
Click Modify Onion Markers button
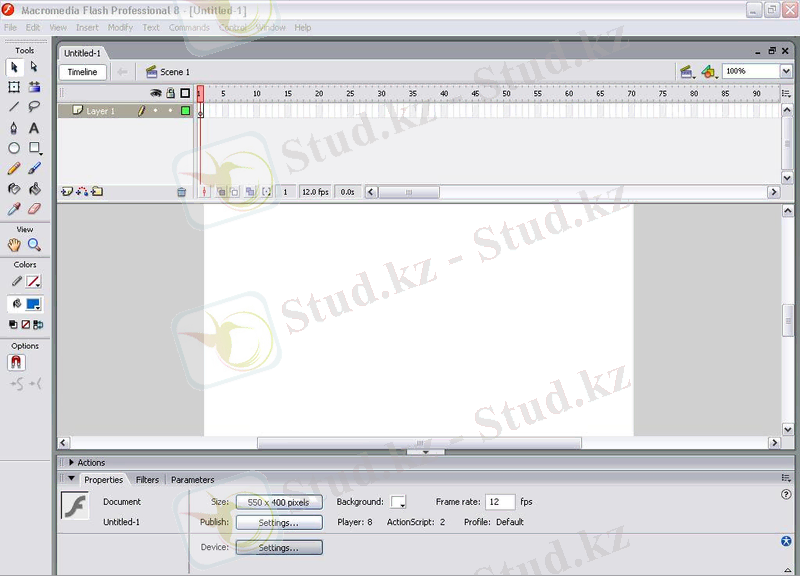click(x=266, y=192)
